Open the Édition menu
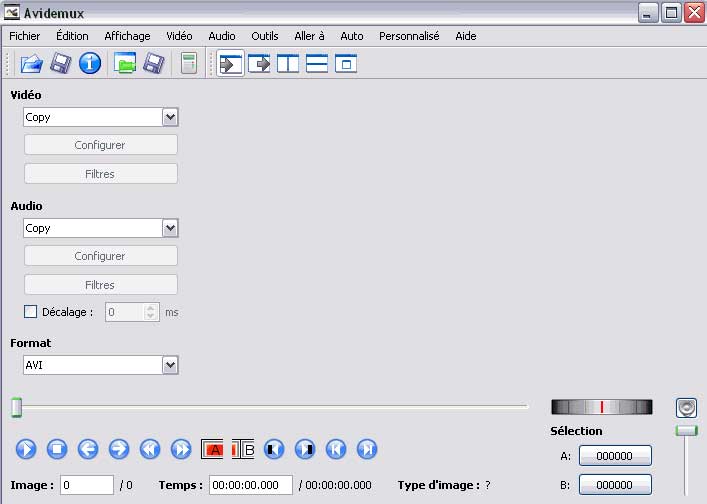 (72, 36)
